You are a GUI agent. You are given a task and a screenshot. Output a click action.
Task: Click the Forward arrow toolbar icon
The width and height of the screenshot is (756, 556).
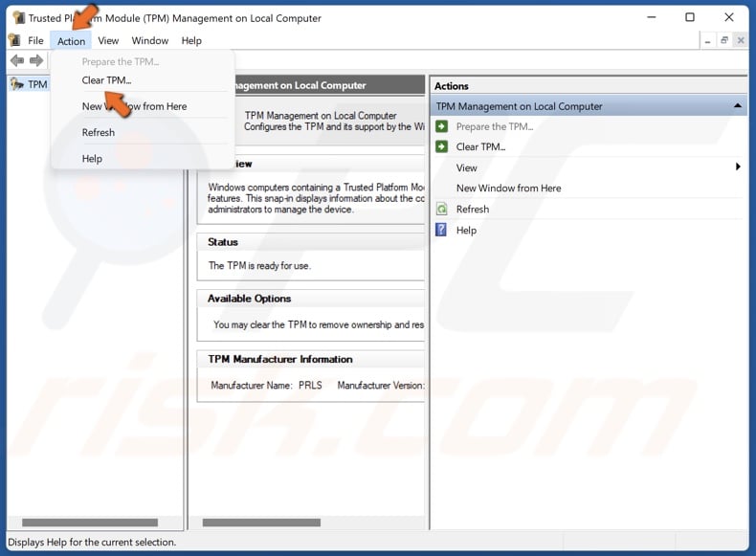coord(36,60)
